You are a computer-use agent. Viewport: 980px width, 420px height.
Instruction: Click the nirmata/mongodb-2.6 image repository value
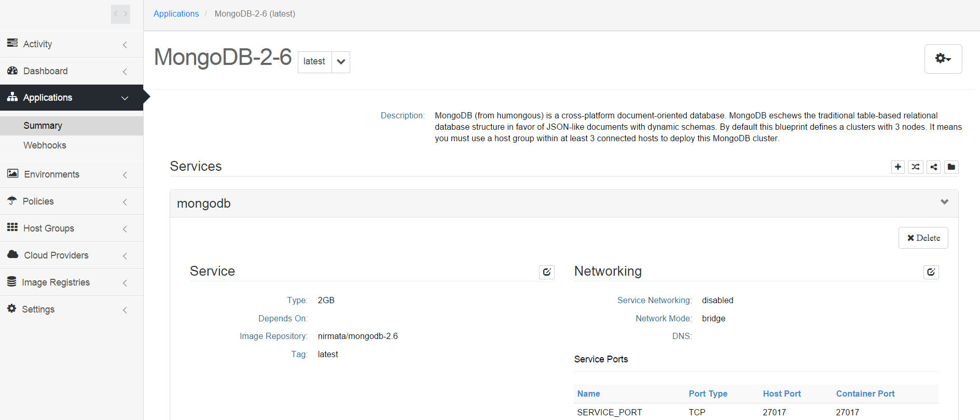tap(358, 336)
